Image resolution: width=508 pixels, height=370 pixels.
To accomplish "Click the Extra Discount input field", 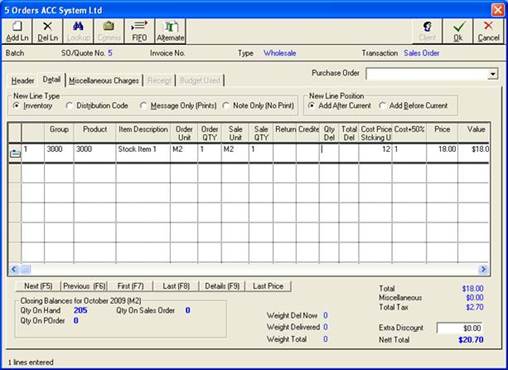I will coord(460,328).
